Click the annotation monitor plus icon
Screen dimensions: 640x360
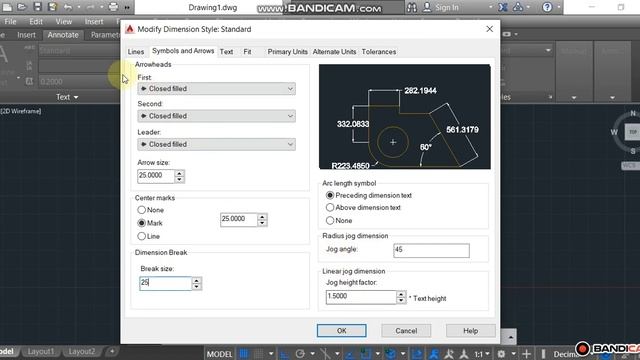[527, 354]
